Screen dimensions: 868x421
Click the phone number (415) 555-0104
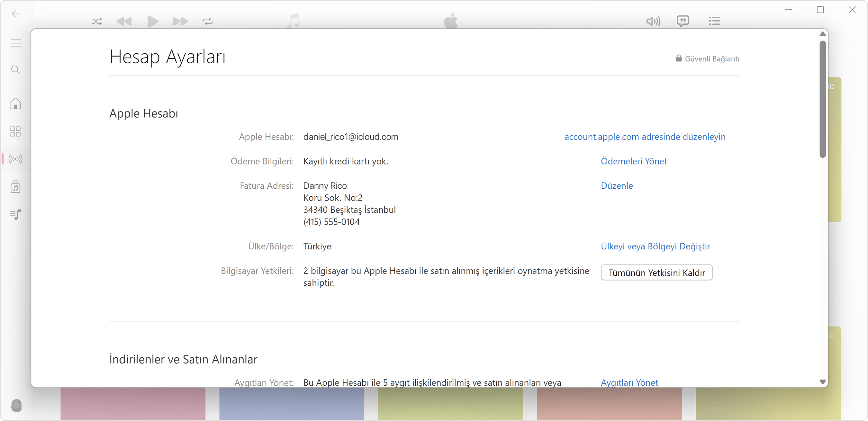(331, 222)
